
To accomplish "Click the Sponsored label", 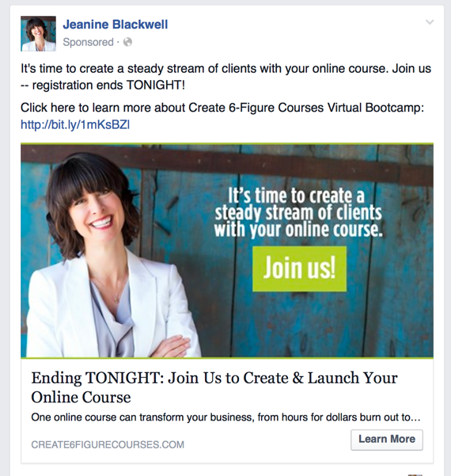I will [88, 42].
